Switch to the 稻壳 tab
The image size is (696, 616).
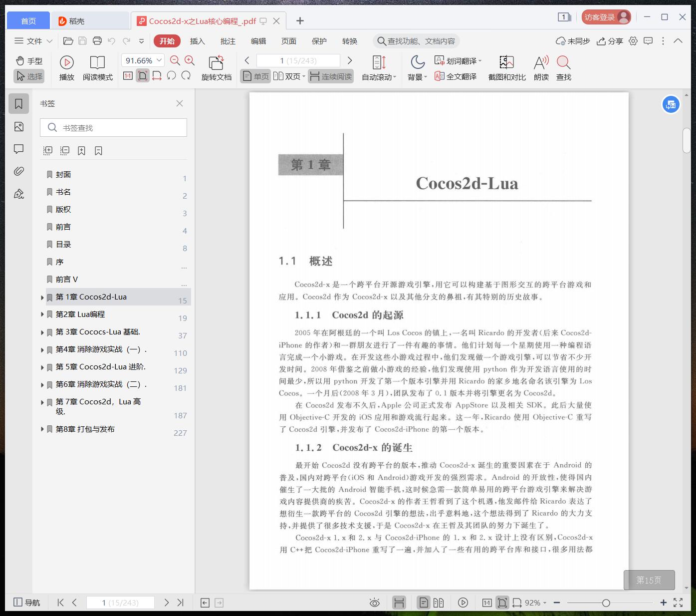90,20
